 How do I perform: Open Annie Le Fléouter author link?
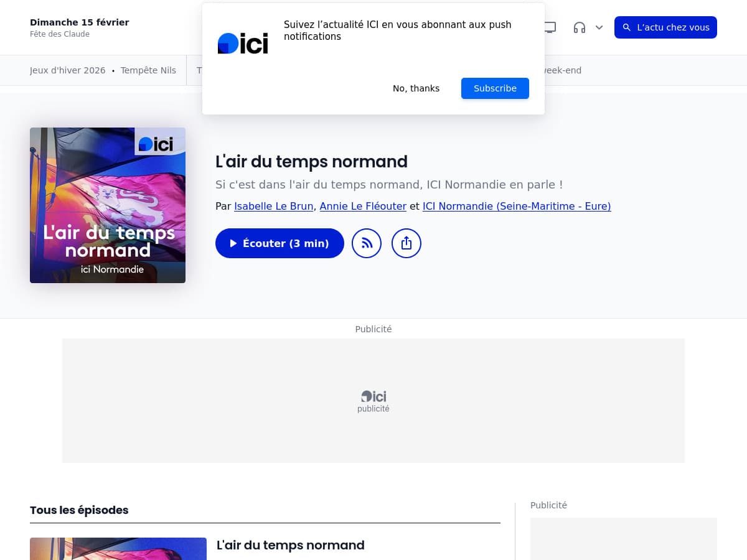(363, 206)
